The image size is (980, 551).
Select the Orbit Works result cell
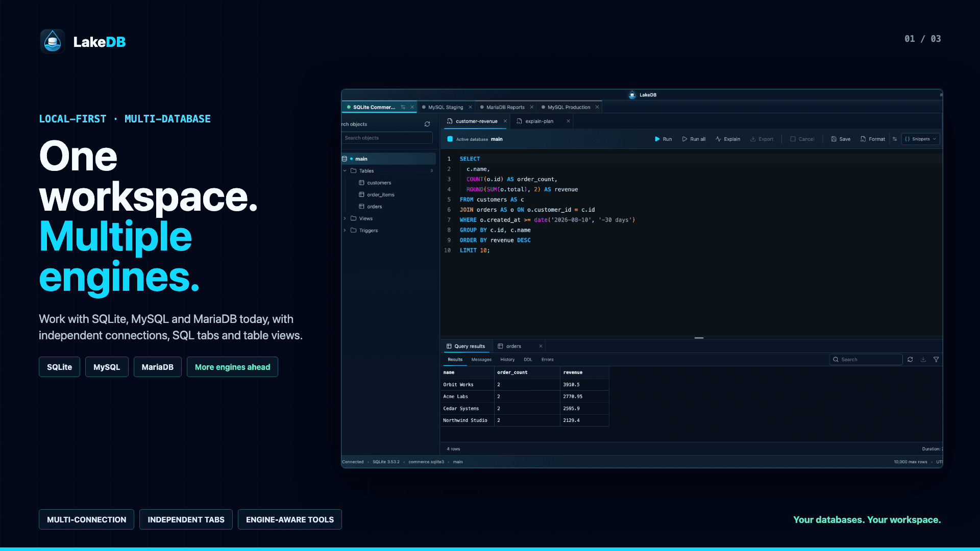[x=467, y=385]
